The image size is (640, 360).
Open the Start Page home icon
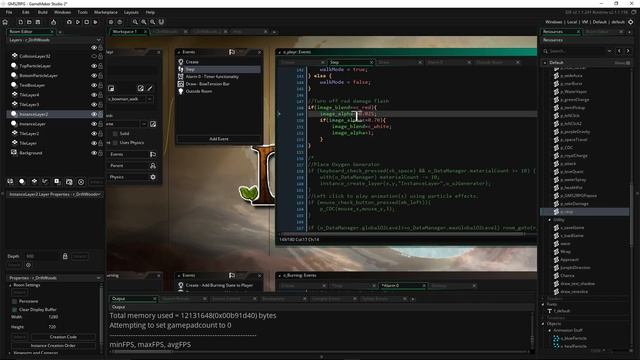5,22
